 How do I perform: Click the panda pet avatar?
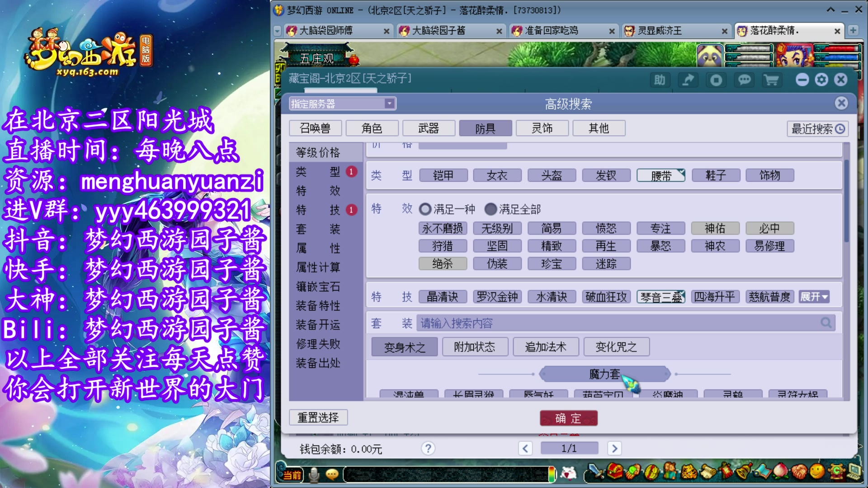(710, 56)
